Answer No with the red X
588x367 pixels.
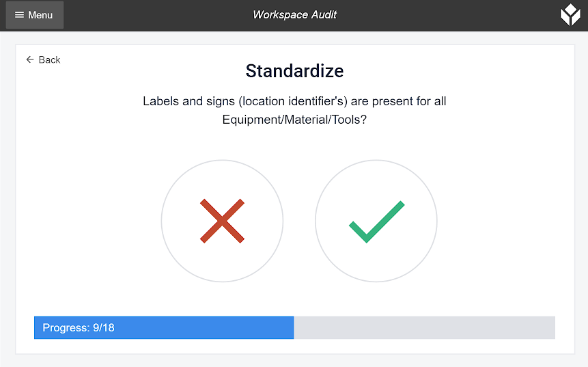[x=222, y=221]
